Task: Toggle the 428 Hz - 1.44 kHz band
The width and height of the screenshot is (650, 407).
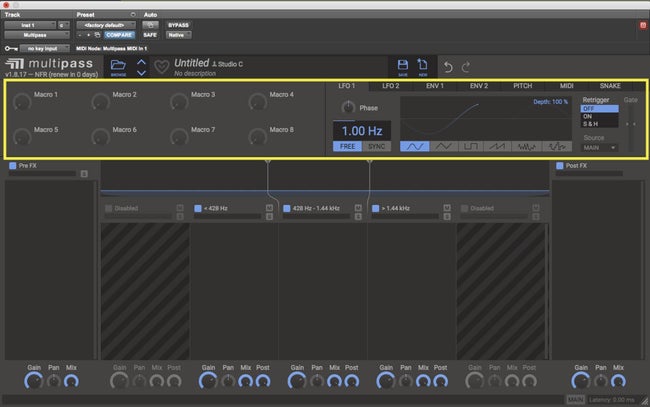Action: [x=286, y=208]
